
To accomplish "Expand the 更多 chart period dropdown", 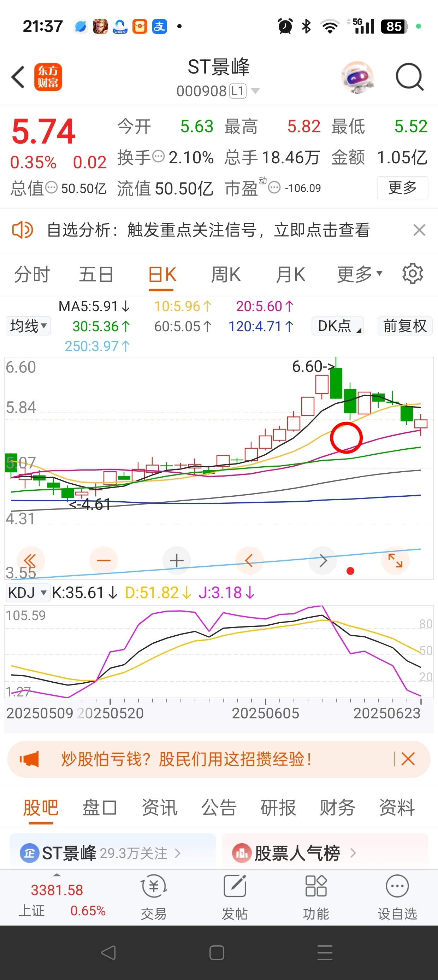I will 359,274.
